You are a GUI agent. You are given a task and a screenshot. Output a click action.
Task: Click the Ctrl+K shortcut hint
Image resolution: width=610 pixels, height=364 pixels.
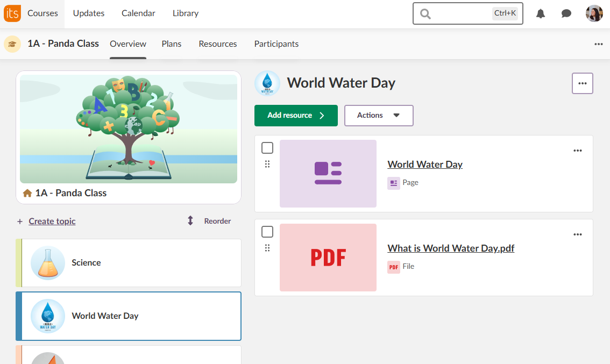[x=505, y=13]
